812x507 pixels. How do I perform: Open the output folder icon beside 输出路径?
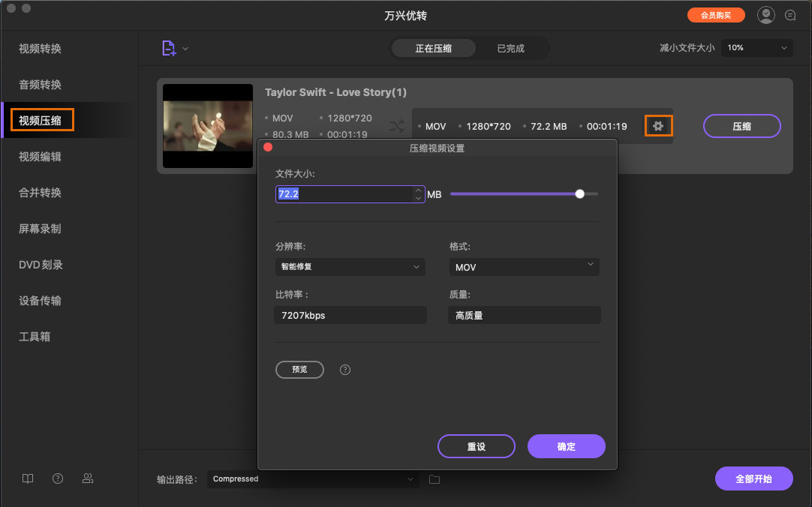434,478
